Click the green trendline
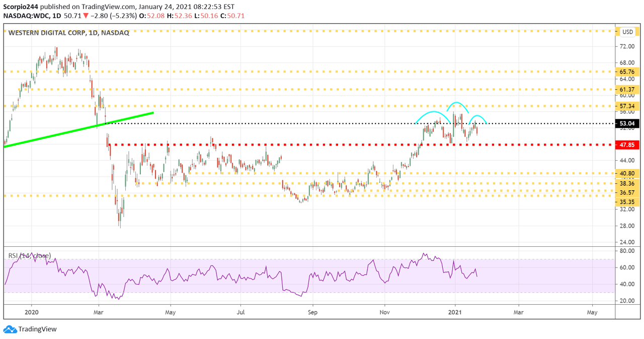Viewport: 644px width, 339px height. 78,129
